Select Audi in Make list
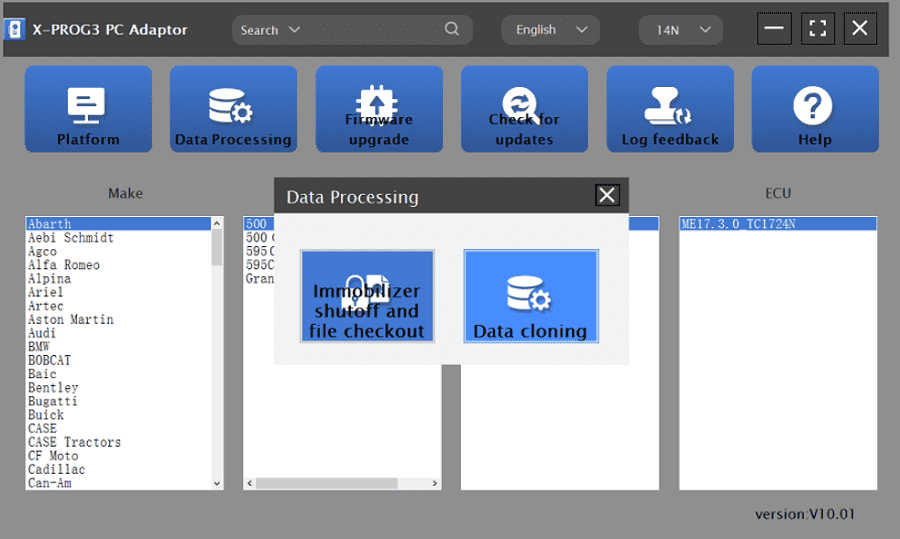This screenshot has width=900, height=539. [x=118, y=333]
